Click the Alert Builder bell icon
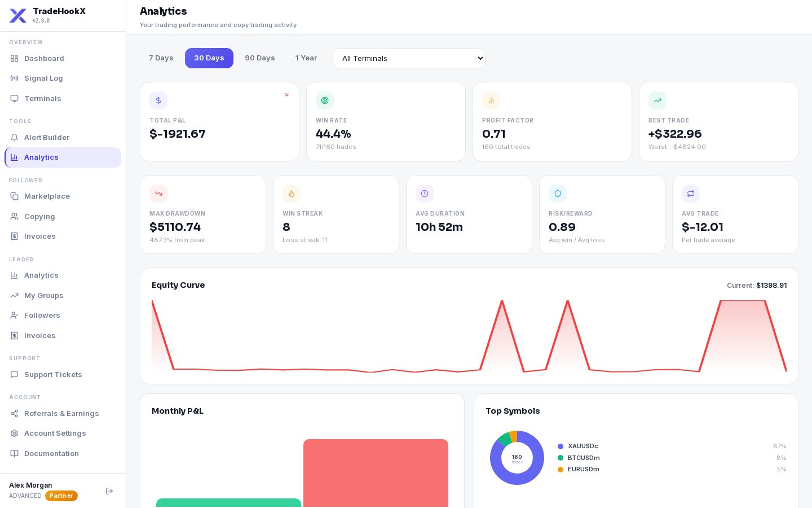812x508 pixels. pyautogui.click(x=15, y=138)
